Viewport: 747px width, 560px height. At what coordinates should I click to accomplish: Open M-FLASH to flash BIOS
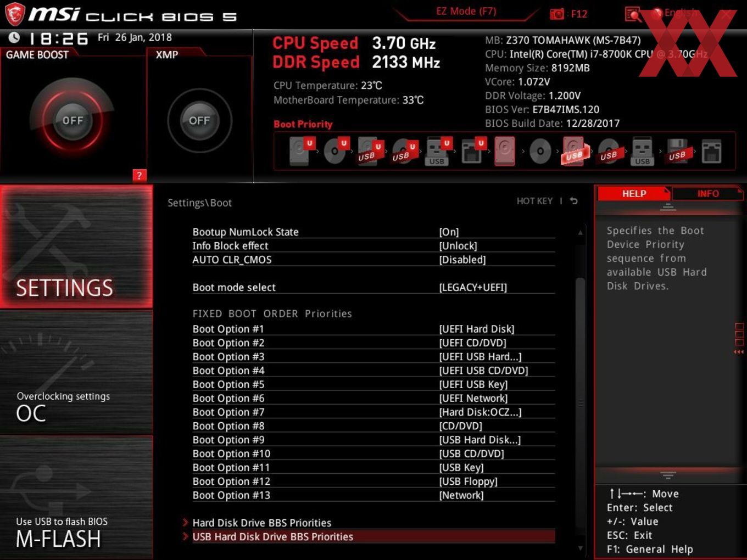pyautogui.click(x=76, y=497)
